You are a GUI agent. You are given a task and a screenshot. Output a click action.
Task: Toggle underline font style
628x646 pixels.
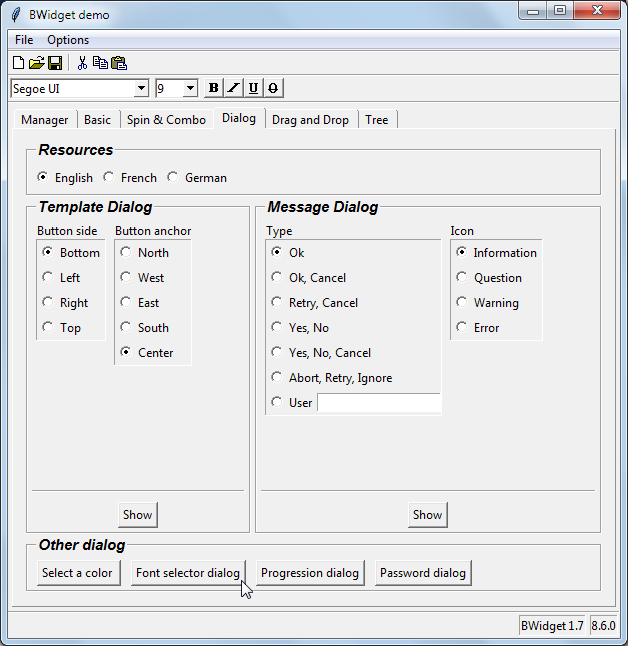point(253,88)
